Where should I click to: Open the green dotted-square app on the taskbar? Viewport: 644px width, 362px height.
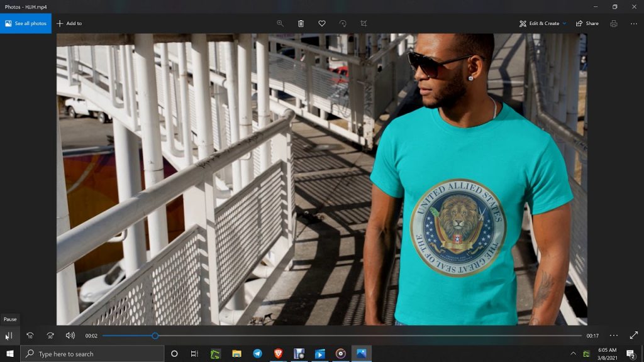tap(215, 354)
